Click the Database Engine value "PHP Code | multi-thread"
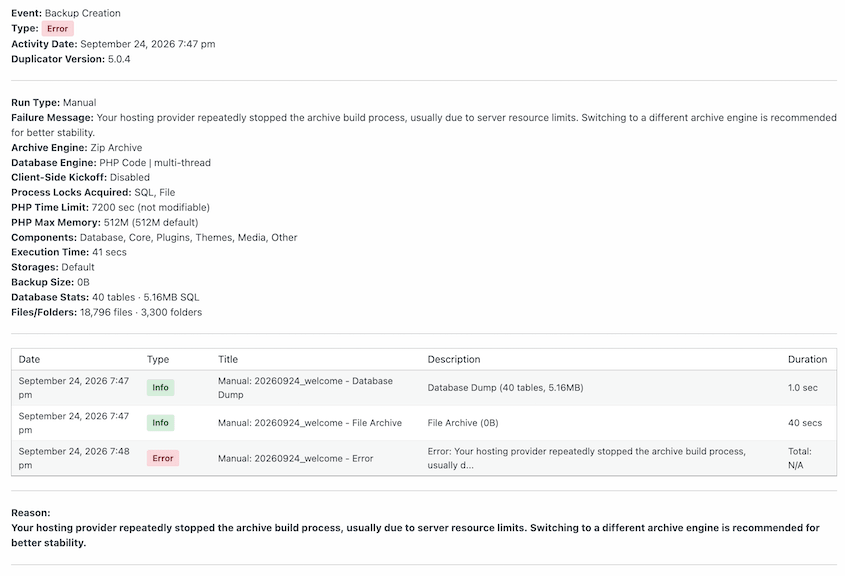Image resolution: width=845 pixels, height=576 pixels. (x=155, y=163)
